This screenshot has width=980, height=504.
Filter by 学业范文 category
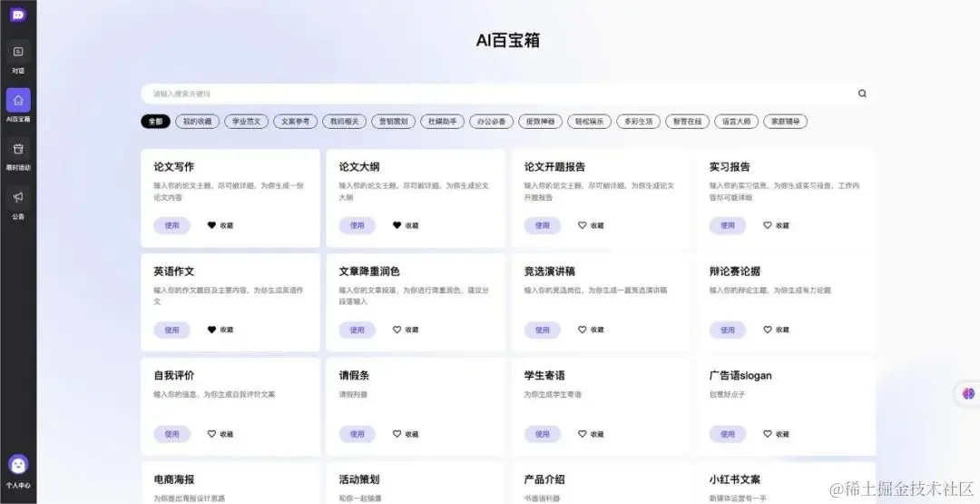[246, 122]
